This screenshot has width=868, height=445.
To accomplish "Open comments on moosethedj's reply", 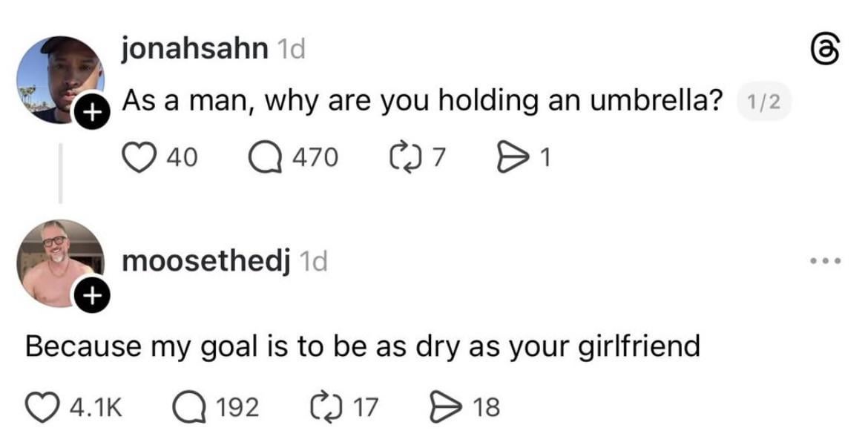I will 188,406.
